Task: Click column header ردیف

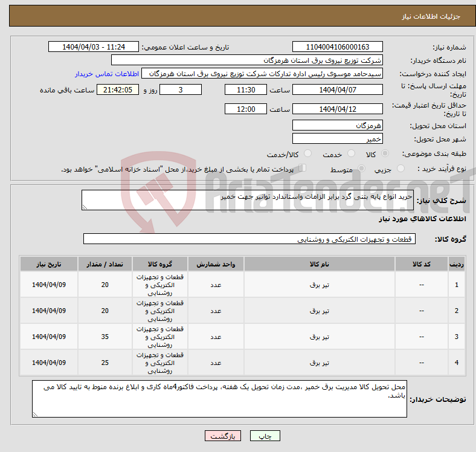Action: pos(456,264)
